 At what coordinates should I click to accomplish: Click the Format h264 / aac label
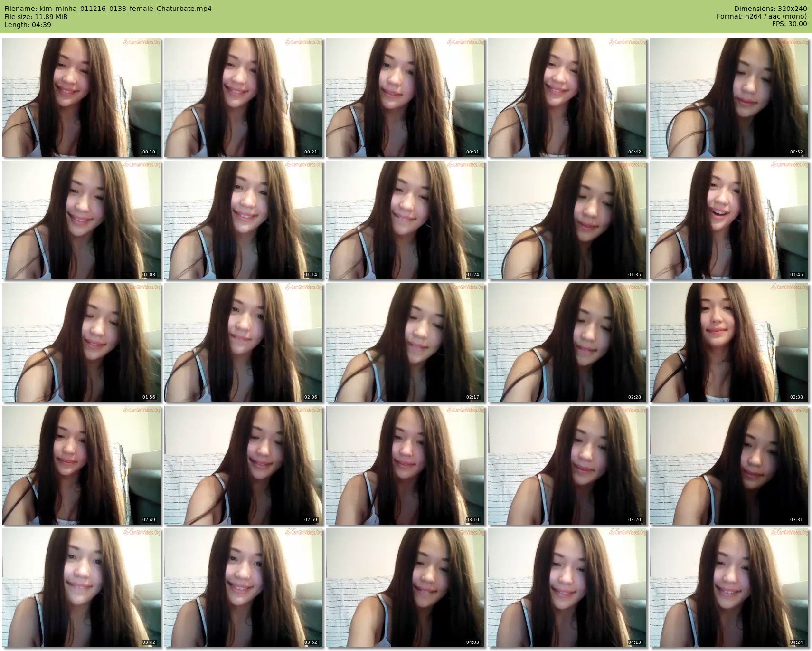coord(762,17)
